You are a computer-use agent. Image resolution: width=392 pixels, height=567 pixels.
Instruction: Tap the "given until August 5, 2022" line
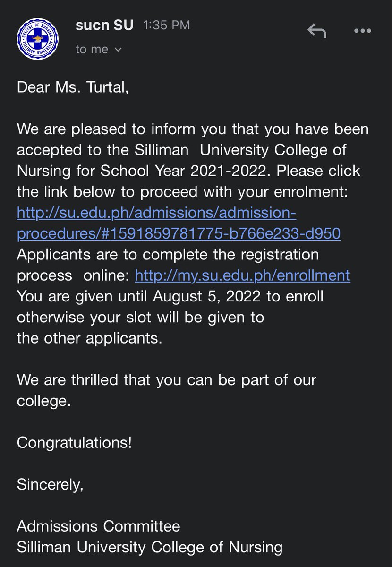click(x=170, y=296)
